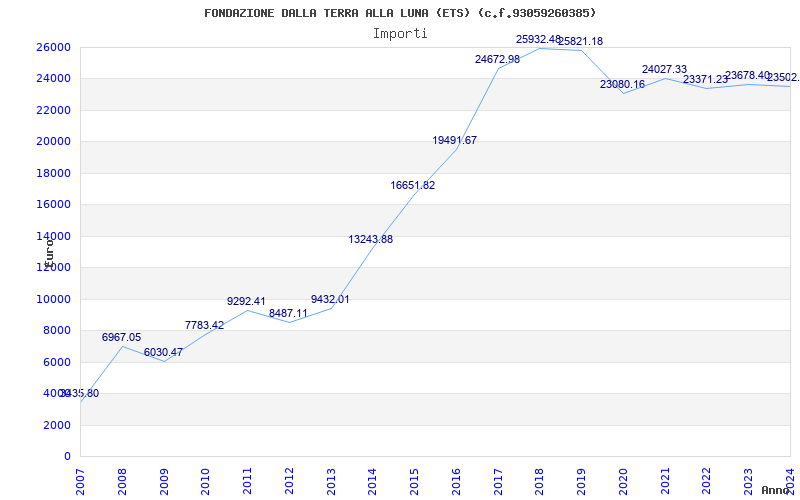Click the x-axis year 2021
The height and width of the screenshot is (500, 800).
tap(665, 482)
